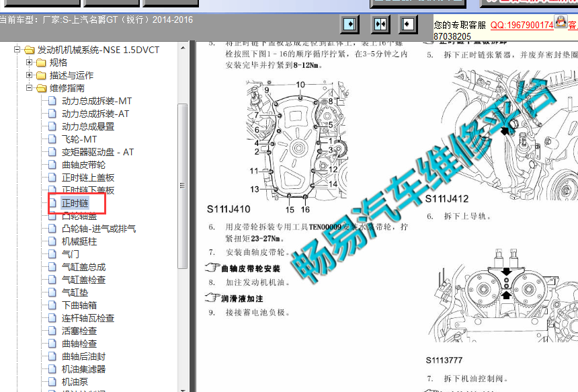Open 气门 document
The image size is (578, 392).
71,254
